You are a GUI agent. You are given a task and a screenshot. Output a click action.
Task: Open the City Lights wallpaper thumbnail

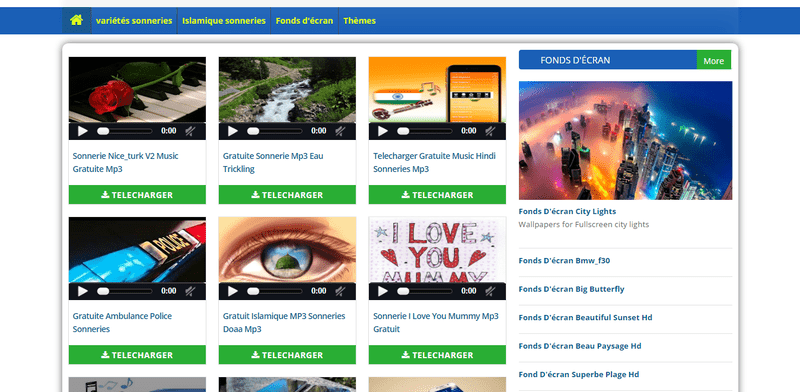(x=626, y=140)
